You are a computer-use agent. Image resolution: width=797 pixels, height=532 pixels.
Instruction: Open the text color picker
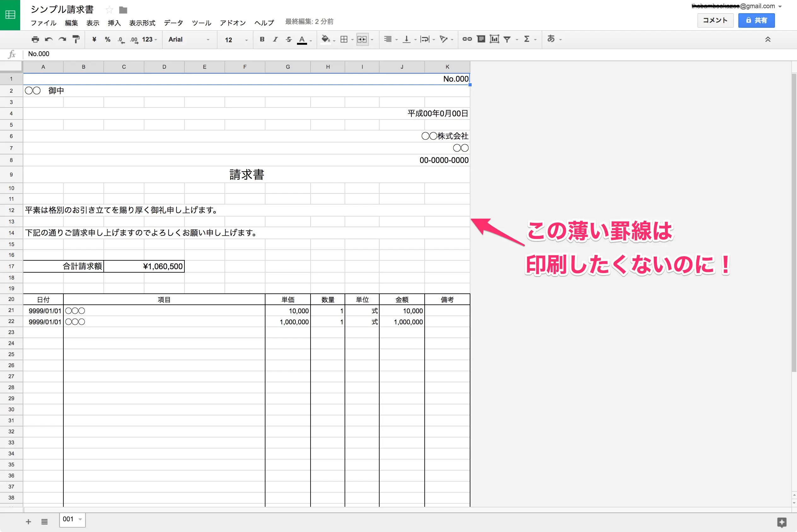[302, 40]
